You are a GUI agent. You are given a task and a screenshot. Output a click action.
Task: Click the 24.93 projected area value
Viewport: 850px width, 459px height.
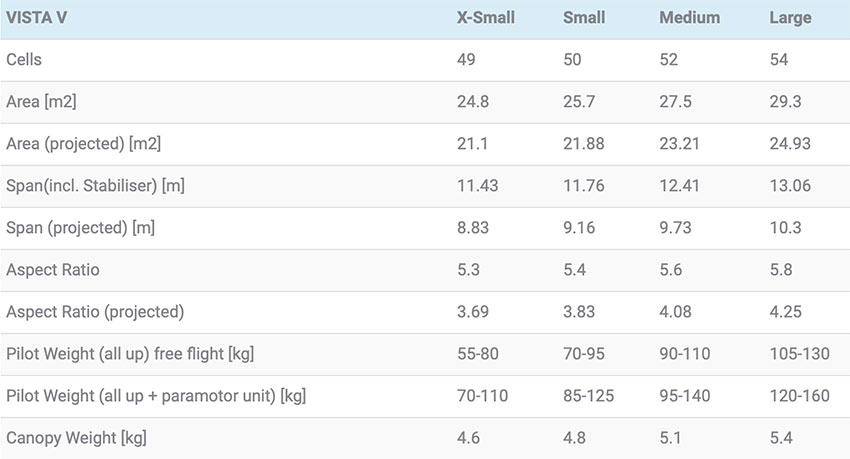tap(790, 144)
